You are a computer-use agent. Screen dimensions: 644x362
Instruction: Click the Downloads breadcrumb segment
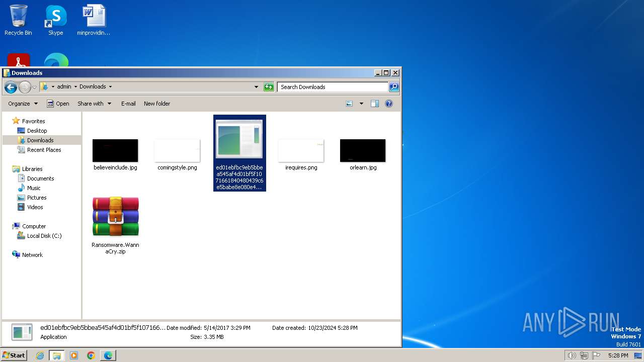point(93,86)
